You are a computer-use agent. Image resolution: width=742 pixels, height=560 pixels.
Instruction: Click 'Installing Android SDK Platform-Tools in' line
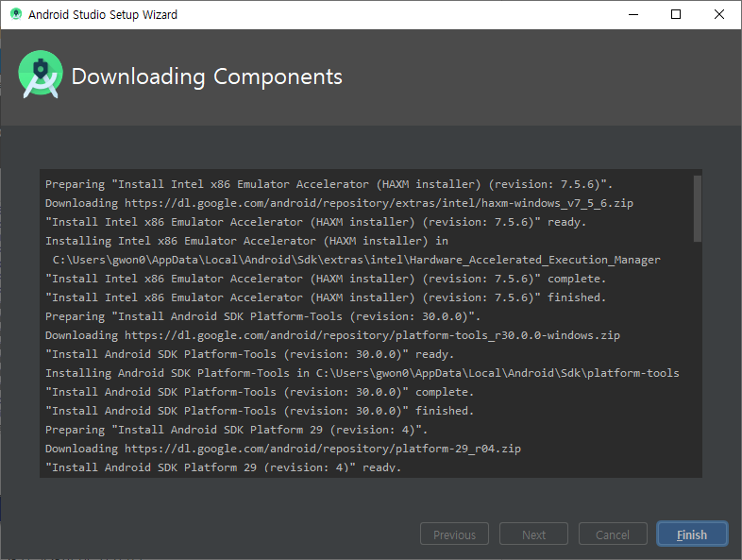click(363, 373)
